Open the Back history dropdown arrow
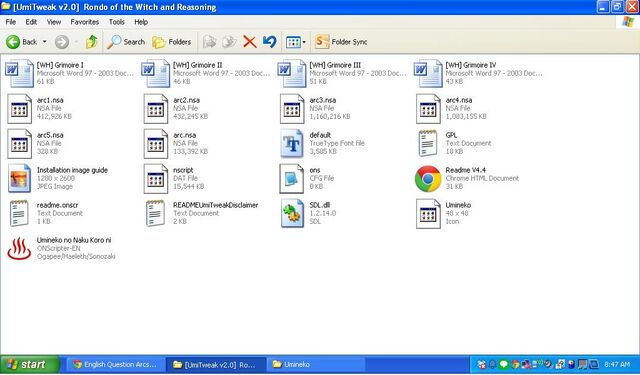 point(44,42)
